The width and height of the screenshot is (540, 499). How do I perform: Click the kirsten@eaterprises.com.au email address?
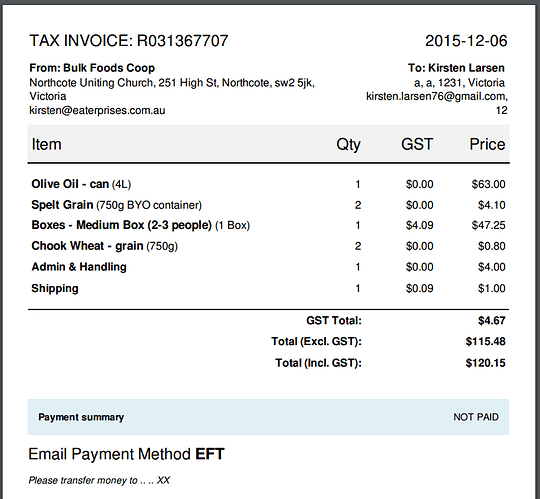coord(97,111)
